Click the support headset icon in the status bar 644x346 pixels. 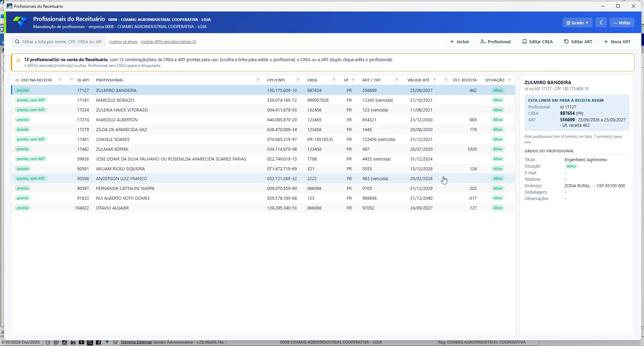[x=48, y=342]
